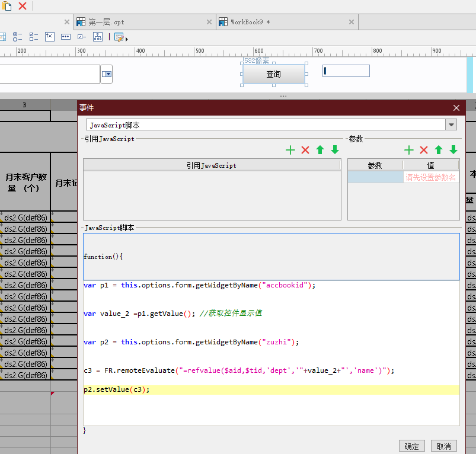Add a new parameter row

(409, 150)
